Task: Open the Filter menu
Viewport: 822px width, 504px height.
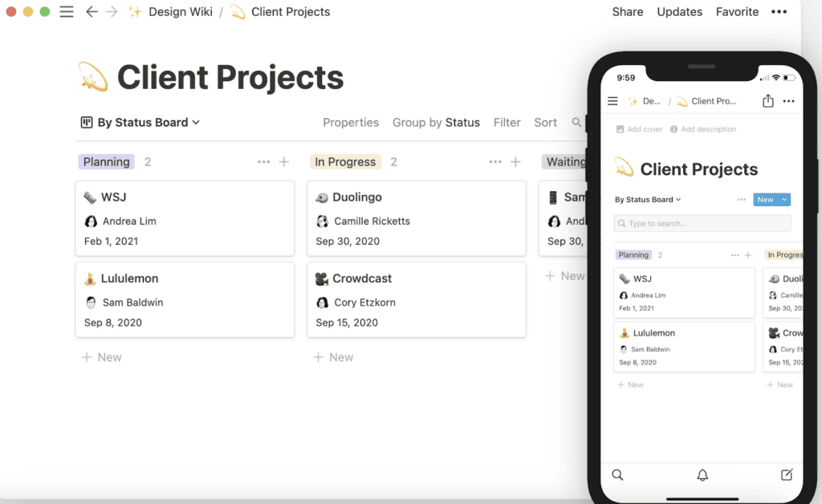Action: coord(507,122)
